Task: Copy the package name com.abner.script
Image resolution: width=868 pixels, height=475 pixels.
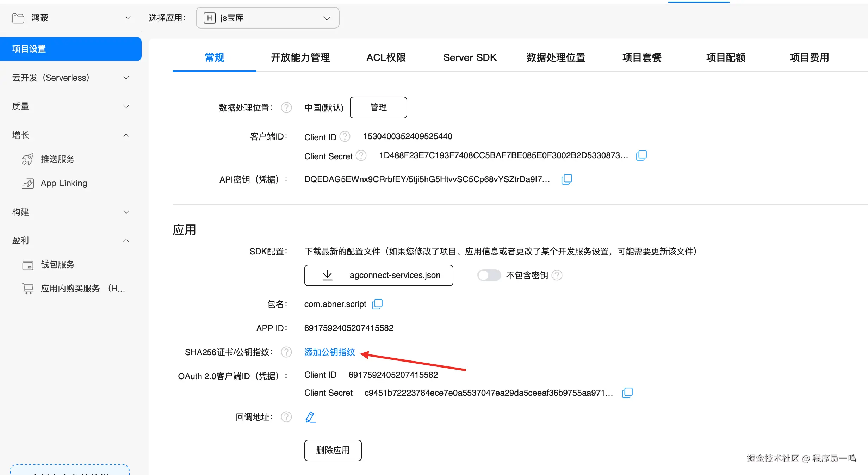Action: [377, 304]
